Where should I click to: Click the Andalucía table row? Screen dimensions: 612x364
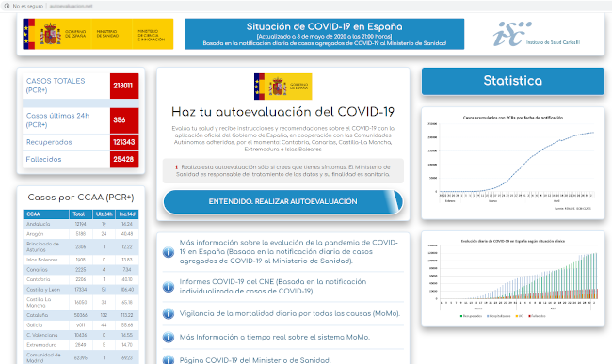coord(81,224)
